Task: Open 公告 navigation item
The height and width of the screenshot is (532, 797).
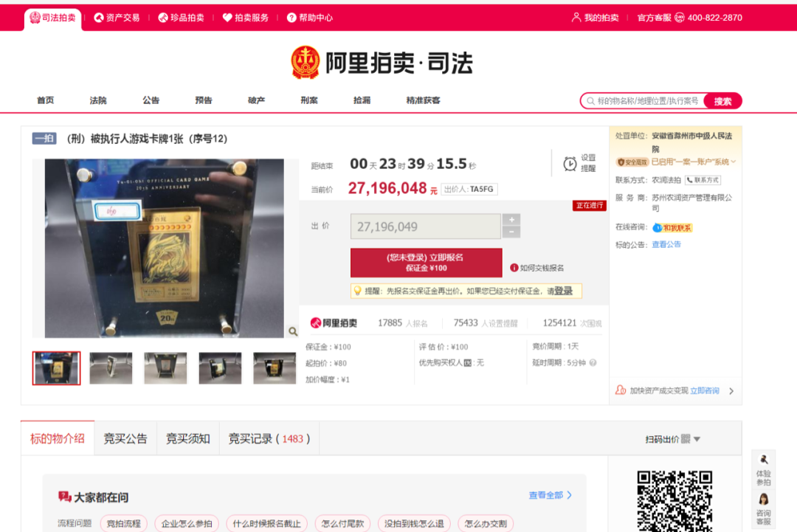Action: click(151, 100)
